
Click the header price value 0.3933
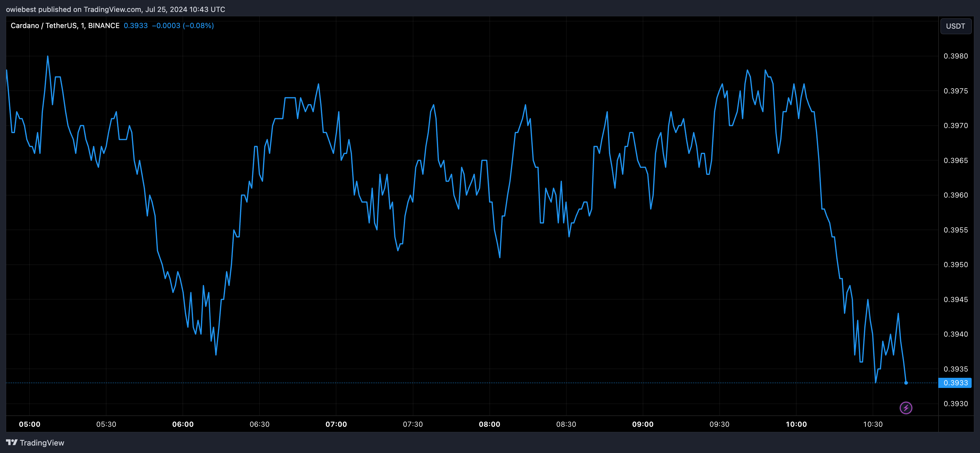click(136, 25)
